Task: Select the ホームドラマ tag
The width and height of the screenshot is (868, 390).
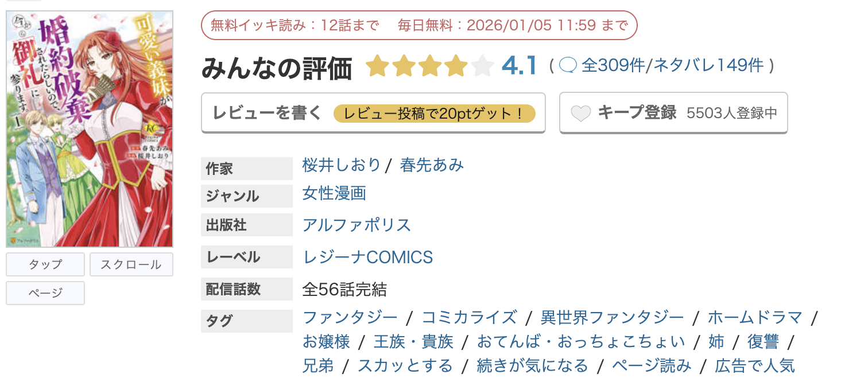Action: point(754,317)
